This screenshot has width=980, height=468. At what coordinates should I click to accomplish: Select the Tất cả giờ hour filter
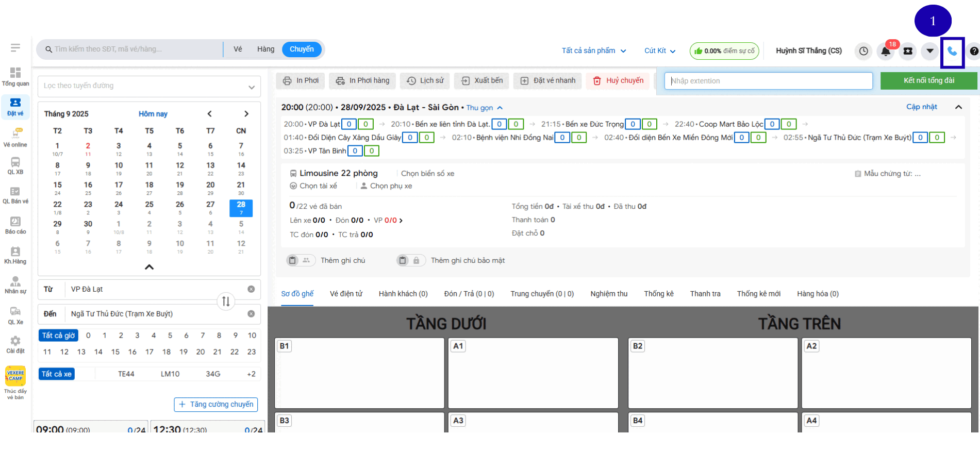click(x=58, y=336)
